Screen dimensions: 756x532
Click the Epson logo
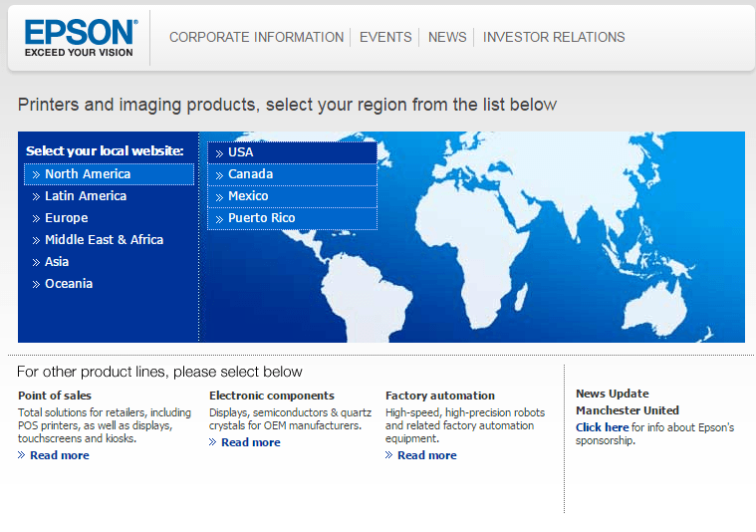pyautogui.click(x=81, y=38)
